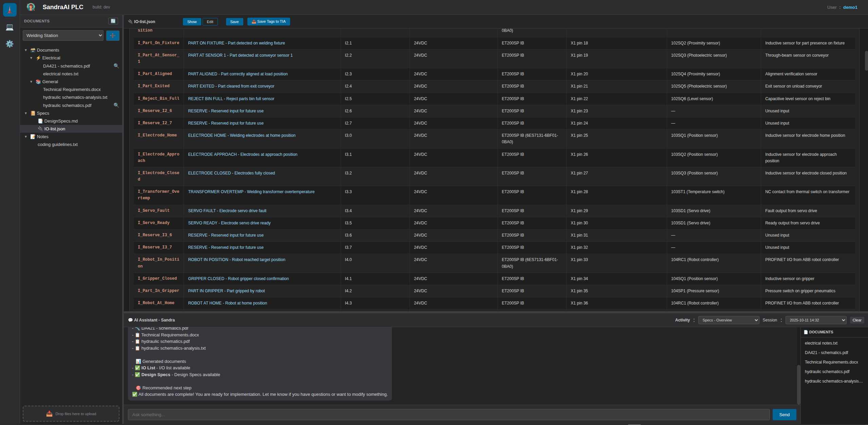
Task: Click magnifier next to DA421 - schematics.pdf
Action: coord(116,66)
